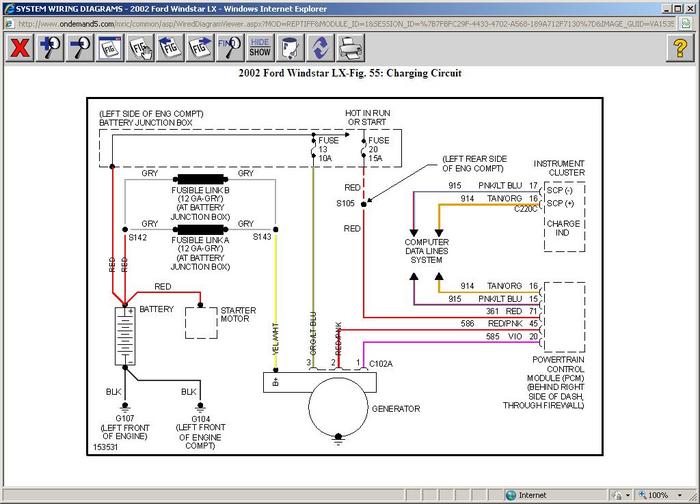700x504 pixels.
Task: Click the S142 splice label
Action: [138, 237]
